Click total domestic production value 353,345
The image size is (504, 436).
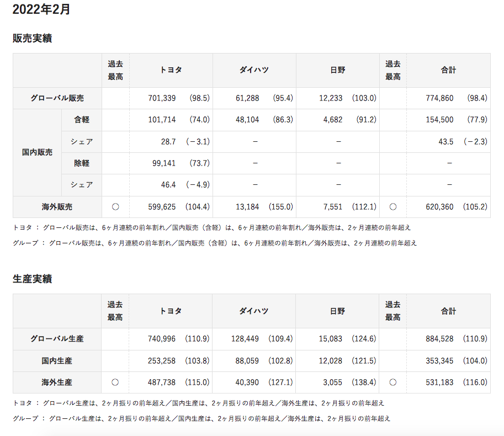click(439, 361)
